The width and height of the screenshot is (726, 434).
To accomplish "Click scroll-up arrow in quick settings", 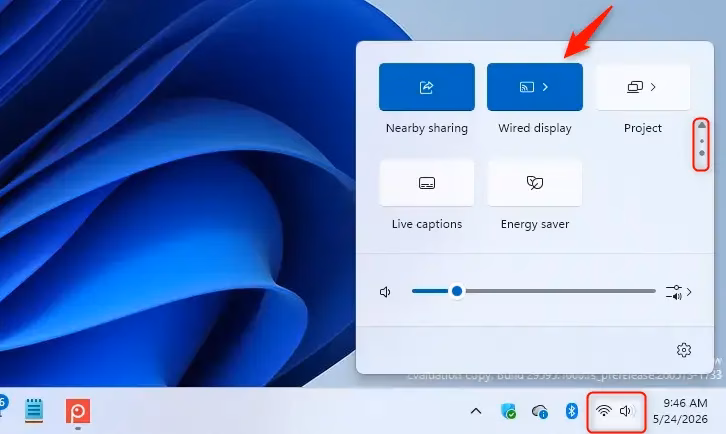I will coord(702,125).
